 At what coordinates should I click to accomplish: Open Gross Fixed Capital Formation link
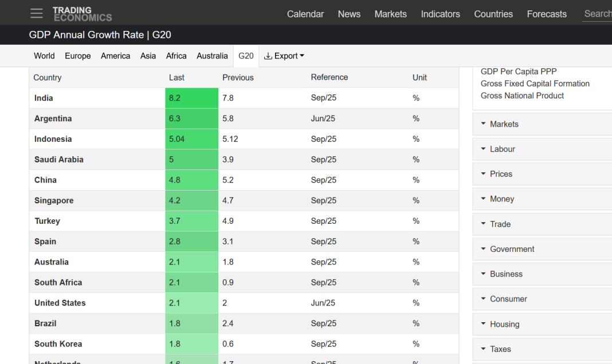coord(535,84)
